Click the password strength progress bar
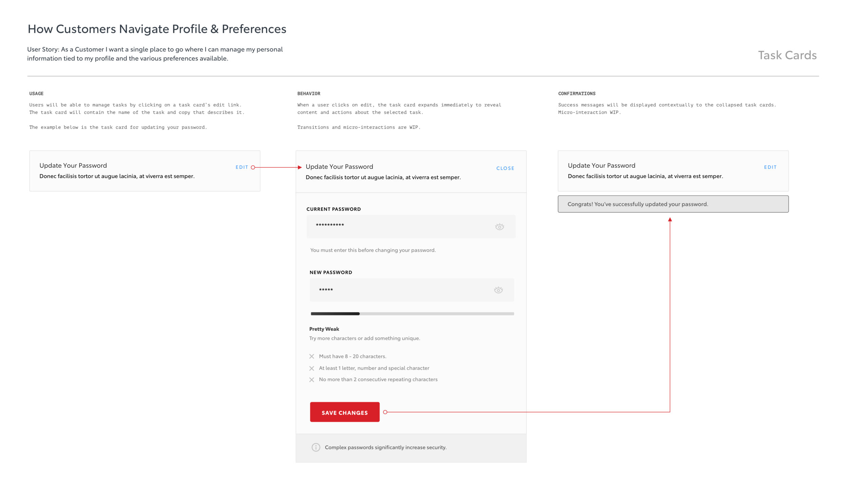Screen dimensions: 868x488 [x=412, y=314]
